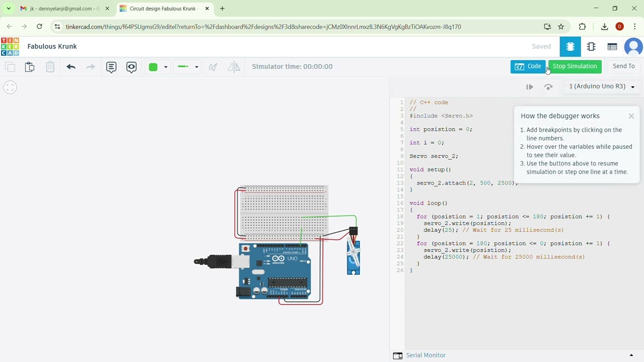Click the green wire color swatch

click(153, 67)
